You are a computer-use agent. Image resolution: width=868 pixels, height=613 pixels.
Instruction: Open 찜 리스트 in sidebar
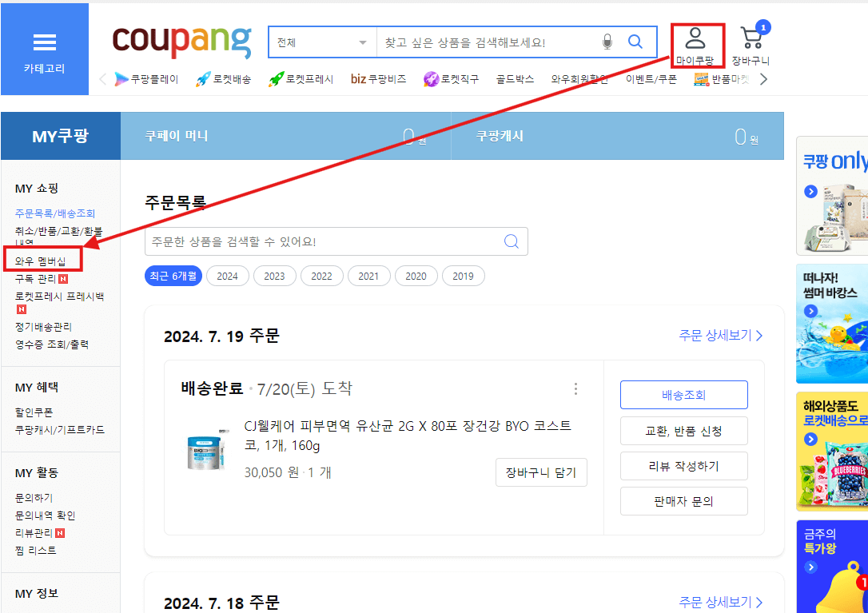click(x=35, y=551)
